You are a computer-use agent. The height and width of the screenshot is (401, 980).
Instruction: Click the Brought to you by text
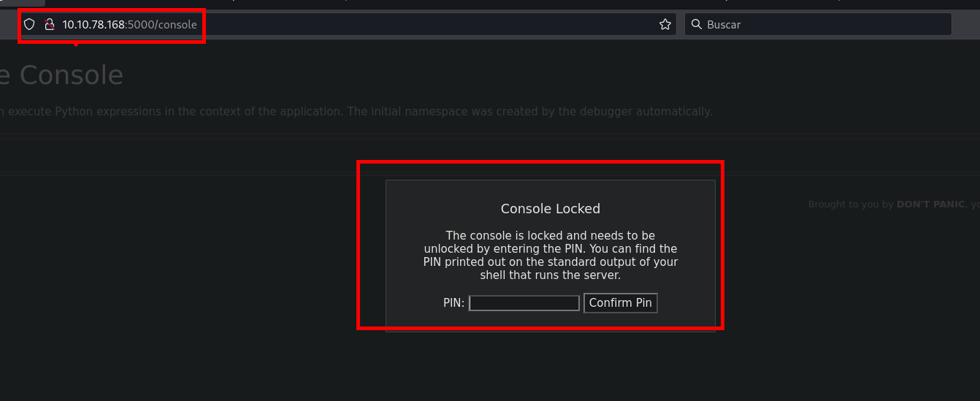tap(851, 205)
